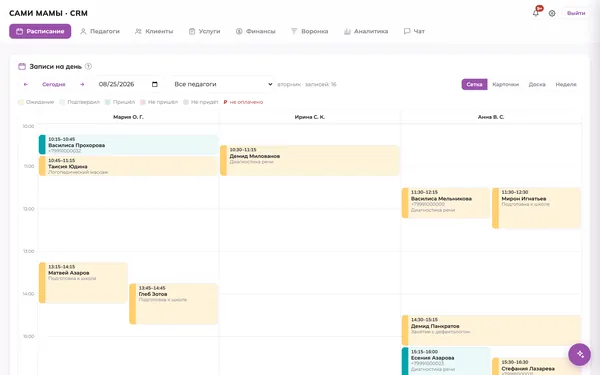Viewport: 600px width, 375px height.
Task: Switch to the Аналитика tab
Action: (x=366, y=31)
